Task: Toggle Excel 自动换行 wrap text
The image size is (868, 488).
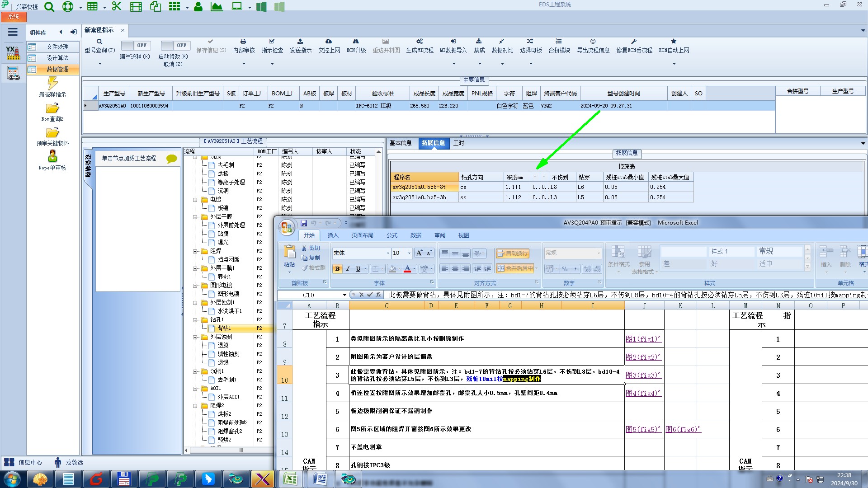Action: pyautogui.click(x=513, y=253)
